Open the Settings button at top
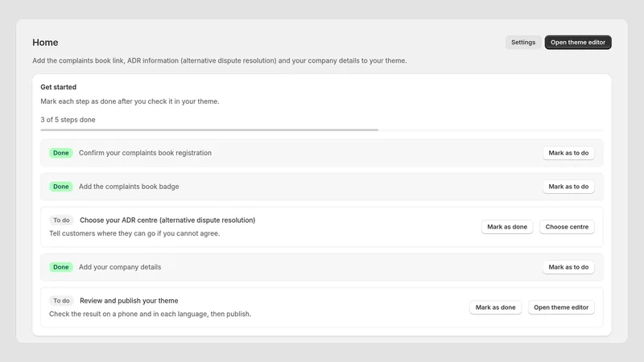 tap(522, 43)
